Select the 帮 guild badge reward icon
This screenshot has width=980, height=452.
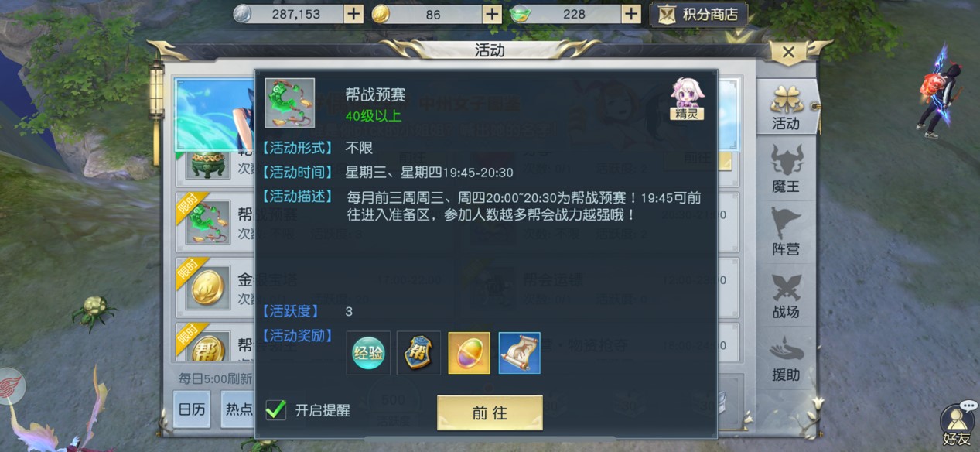tap(418, 353)
